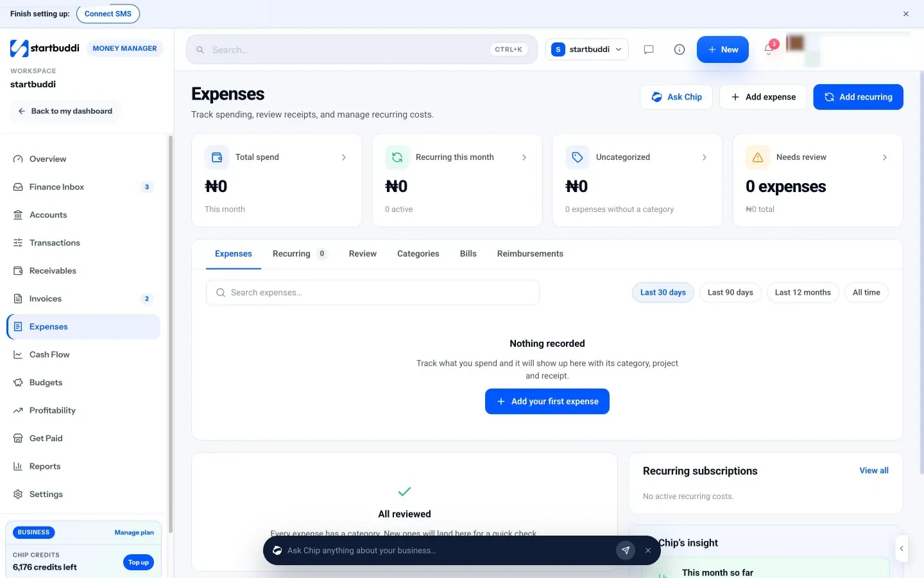Close the Ask Chip bar
This screenshot has width=924, height=578.
click(x=648, y=550)
